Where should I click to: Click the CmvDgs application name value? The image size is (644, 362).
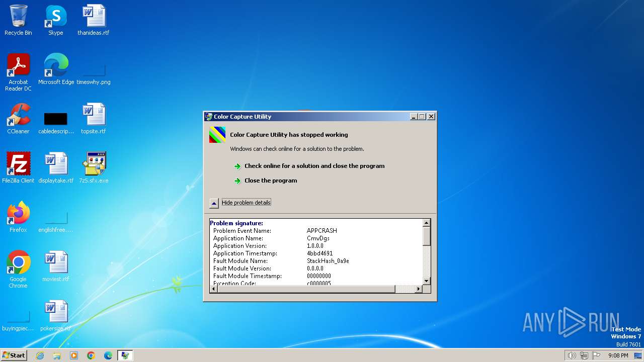pyautogui.click(x=318, y=238)
